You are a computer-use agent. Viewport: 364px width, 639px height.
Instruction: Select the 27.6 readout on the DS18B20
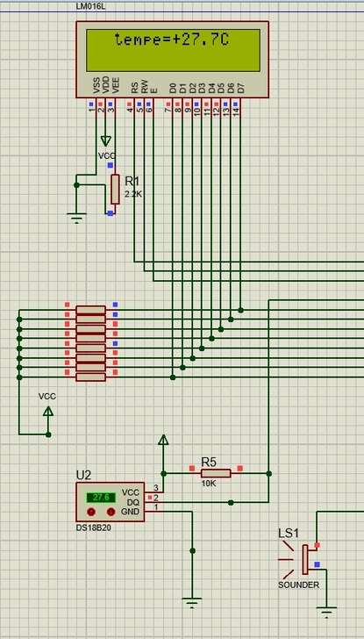coord(101,498)
